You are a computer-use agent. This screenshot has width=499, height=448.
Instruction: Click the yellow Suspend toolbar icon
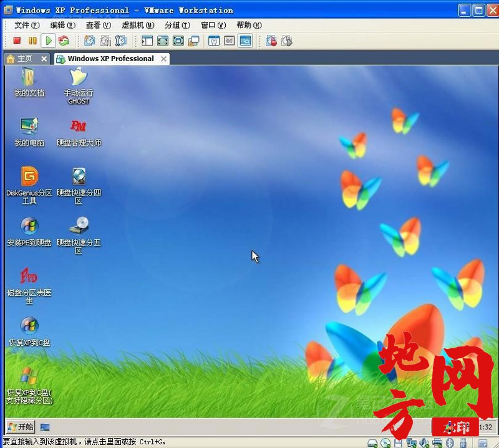pos(32,41)
